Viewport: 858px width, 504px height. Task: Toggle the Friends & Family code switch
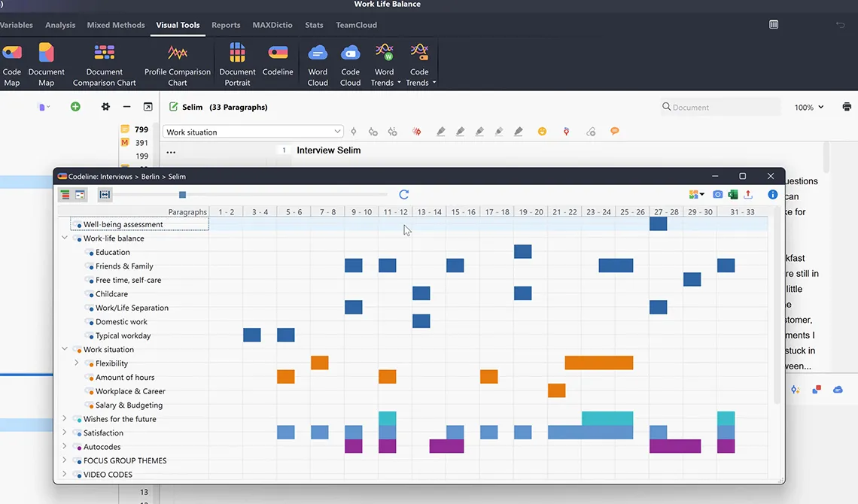(x=90, y=266)
